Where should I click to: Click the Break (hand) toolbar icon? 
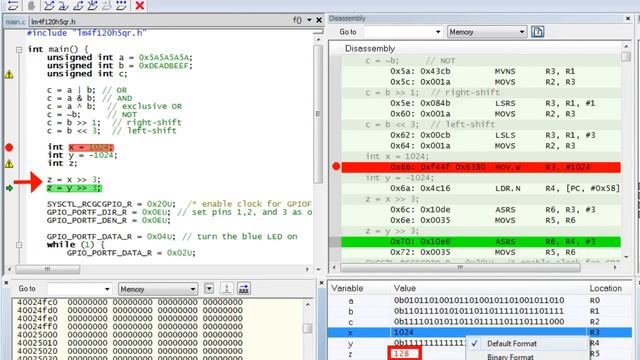tap(31, 5)
